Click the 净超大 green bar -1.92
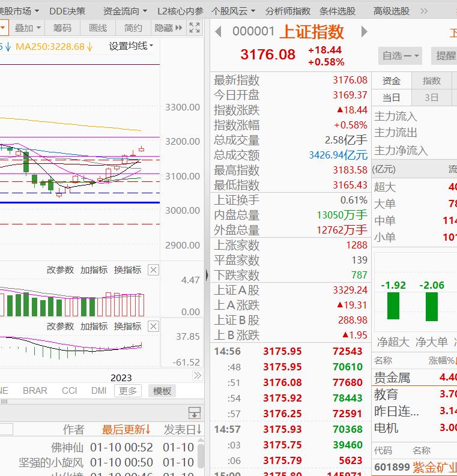 pyautogui.click(x=393, y=306)
